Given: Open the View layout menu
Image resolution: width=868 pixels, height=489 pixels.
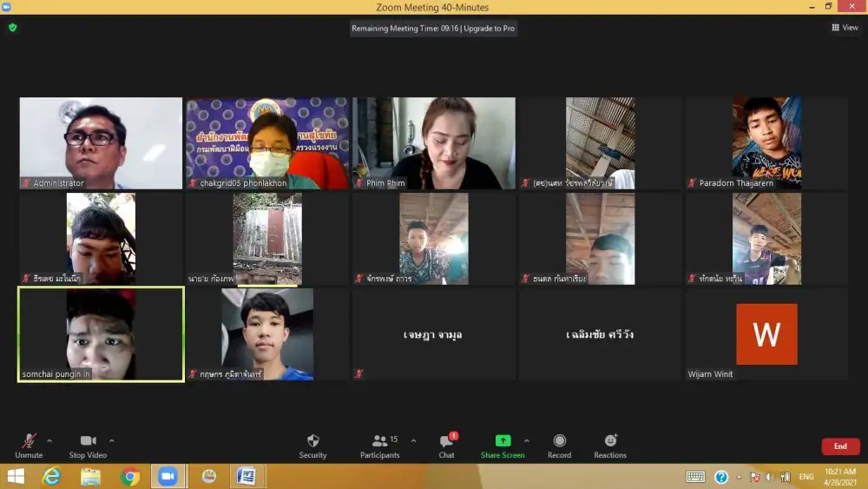Looking at the screenshot, I should click(845, 28).
